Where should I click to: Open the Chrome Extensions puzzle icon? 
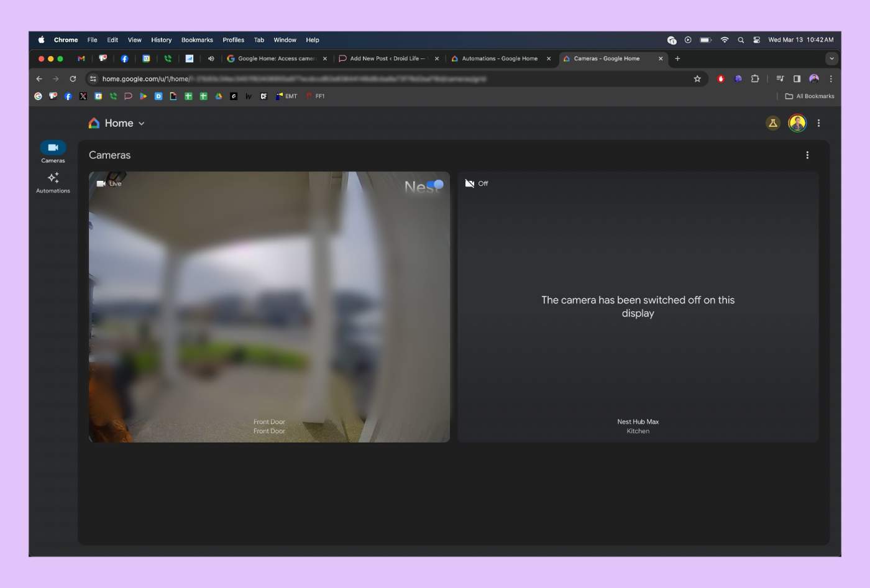click(755, 79)
